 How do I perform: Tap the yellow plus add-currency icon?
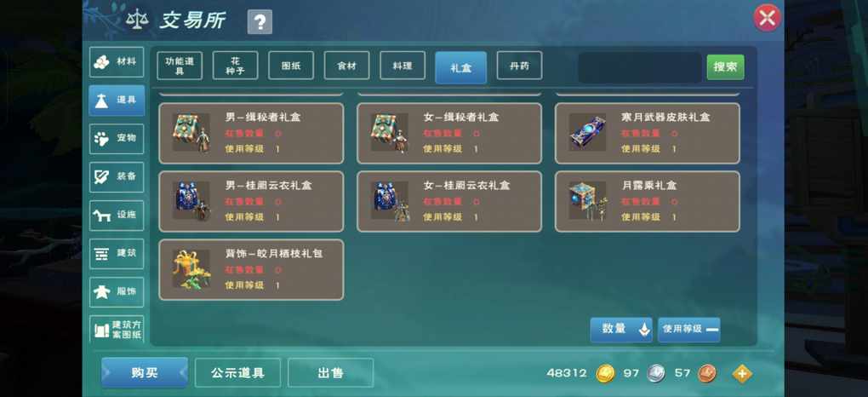coord(742,374)
